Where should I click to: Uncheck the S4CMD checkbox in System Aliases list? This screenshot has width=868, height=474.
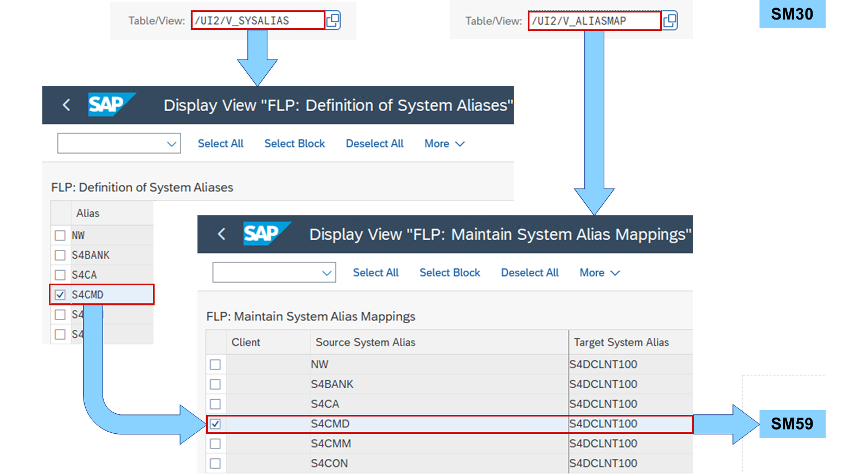60,294
